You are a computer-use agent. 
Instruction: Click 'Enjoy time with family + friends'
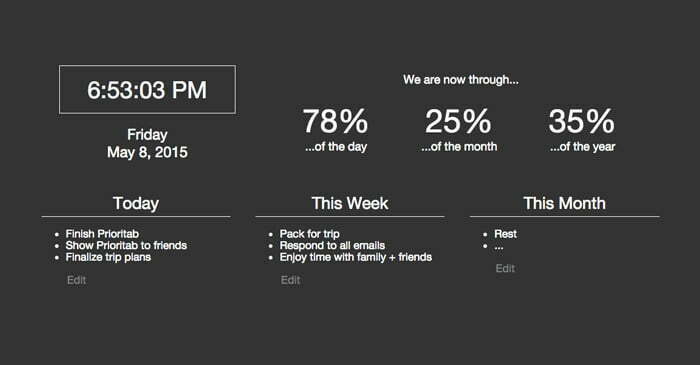pos(356,257)
